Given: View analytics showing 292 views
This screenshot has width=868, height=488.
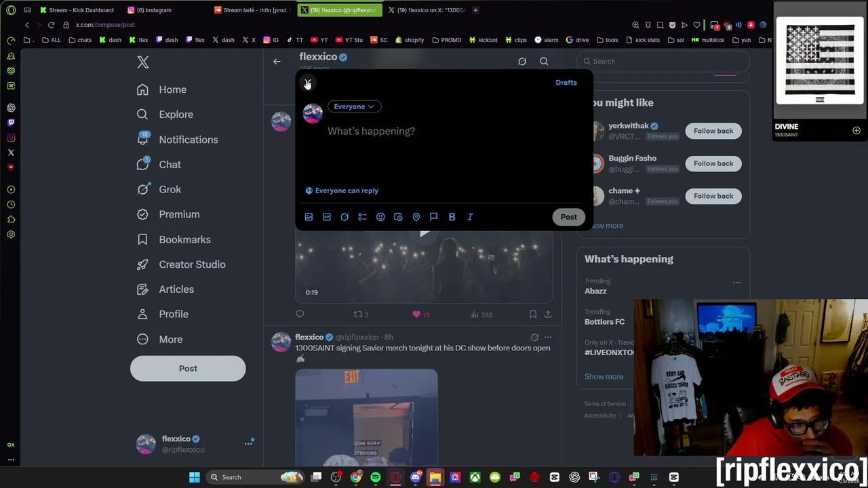Looking at the screenshot, I should pyautogui.click(x=481, y=314).
